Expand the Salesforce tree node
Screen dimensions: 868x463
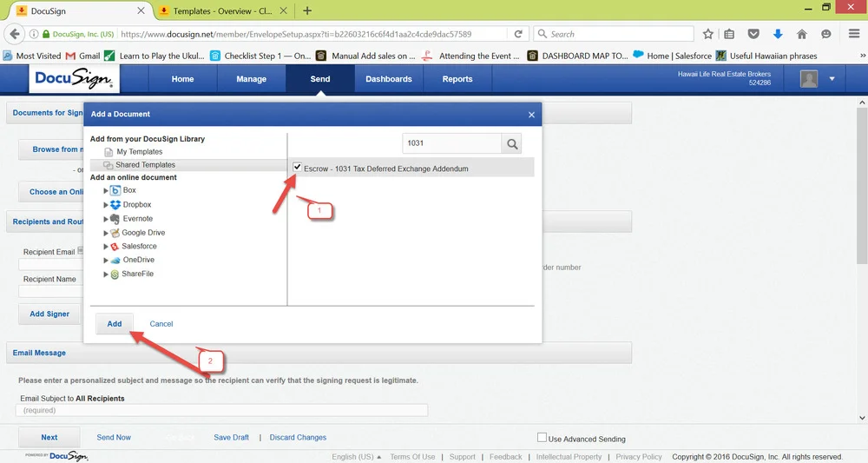106,247
